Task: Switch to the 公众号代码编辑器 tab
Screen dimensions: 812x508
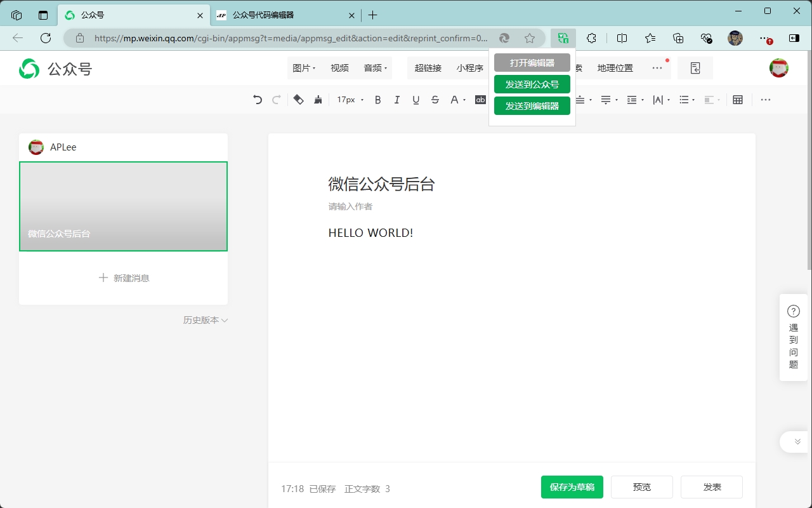Action: click(x=285, y=15)
